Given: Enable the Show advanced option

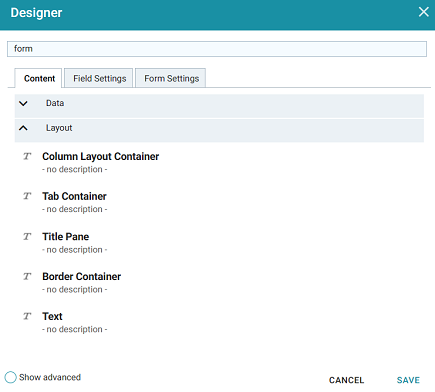Looking at the screenshot, I should pyautogui.click(x=10, y=377).
